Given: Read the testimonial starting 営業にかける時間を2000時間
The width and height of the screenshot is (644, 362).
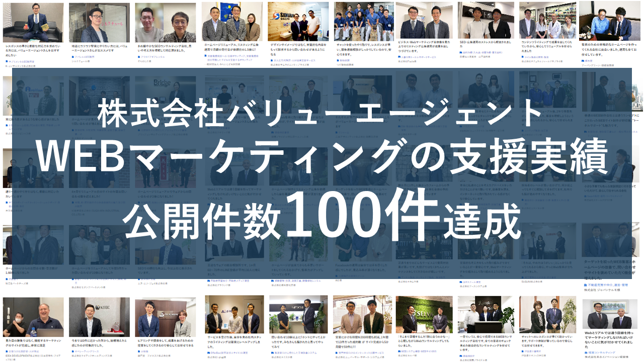Looking at the screenshot, I should click(363, 342).
